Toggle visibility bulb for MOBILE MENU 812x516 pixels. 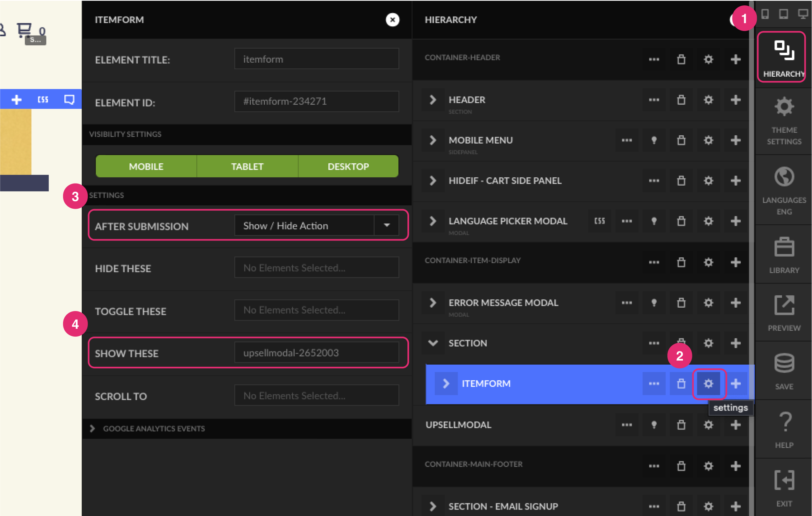(x=654, y=140)
